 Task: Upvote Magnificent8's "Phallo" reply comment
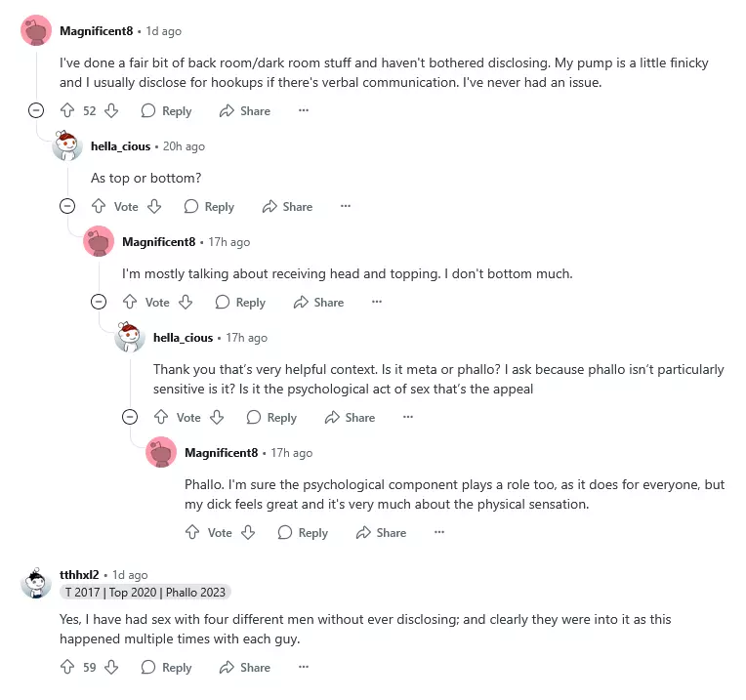pos(192,533)
